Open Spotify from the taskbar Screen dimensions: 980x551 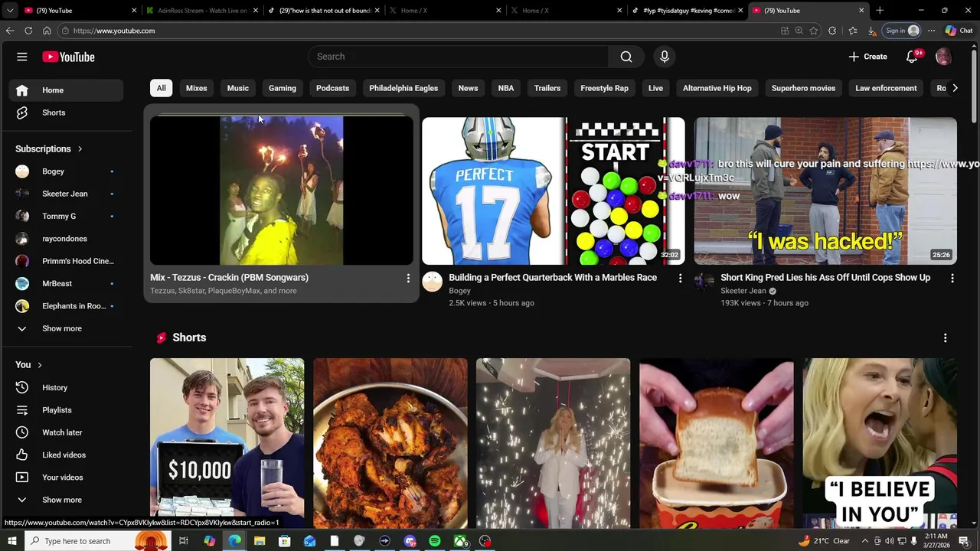[435, 541]
